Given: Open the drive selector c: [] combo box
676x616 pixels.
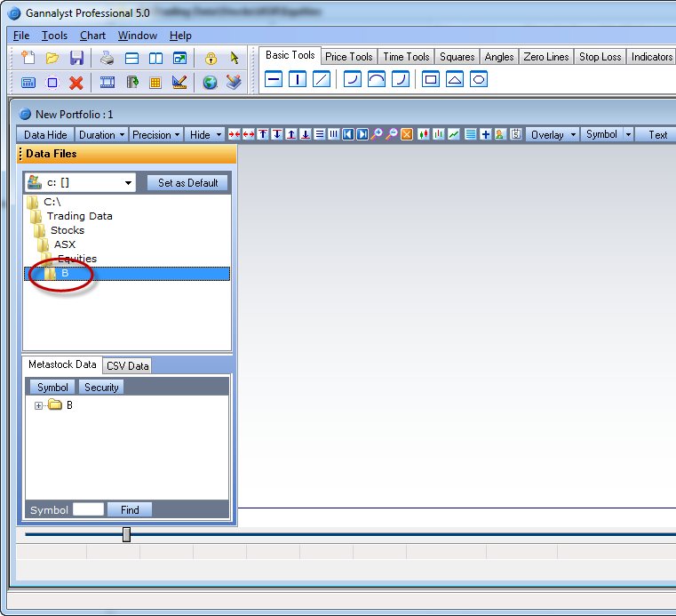Looking at the screenshot, I should coord(80,183).
